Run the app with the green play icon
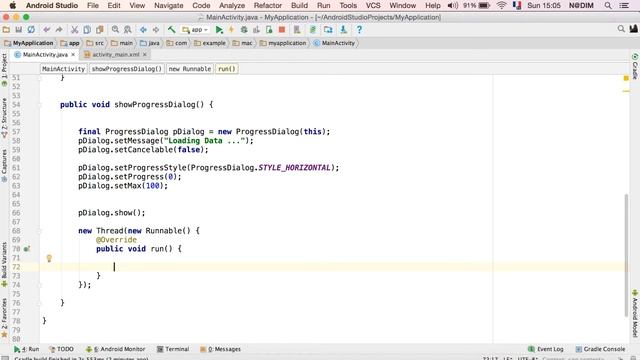This screenshot has height=360, width=640. pyautogui.click(x=219, y=30)
